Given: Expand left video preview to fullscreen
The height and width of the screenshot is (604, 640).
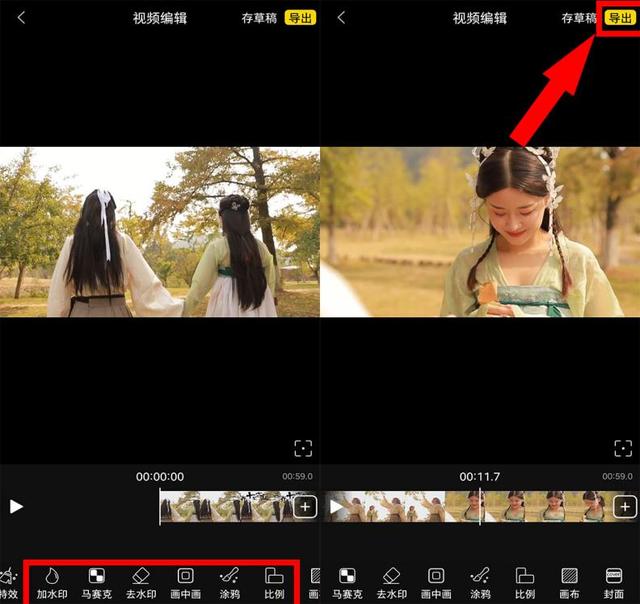Looking at the screenshot, I should (303, 447).
